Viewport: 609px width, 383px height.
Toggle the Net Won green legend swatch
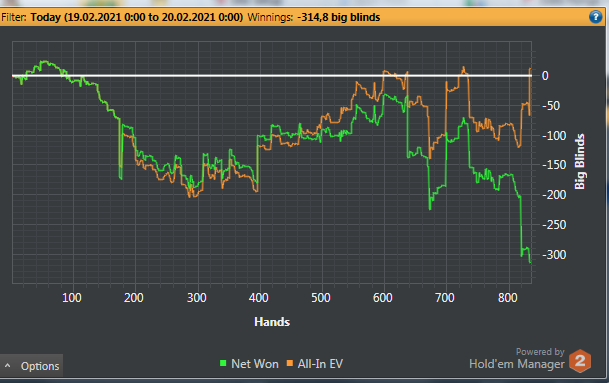click(x=223, y=363)
